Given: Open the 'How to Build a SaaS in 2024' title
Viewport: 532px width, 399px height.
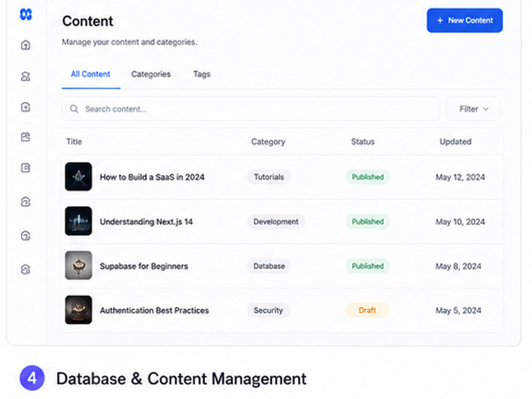Looking at the screenshot, I should tap(152, 177).
